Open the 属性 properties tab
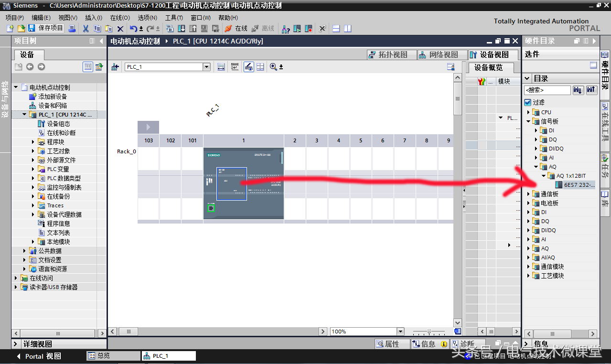This screenshot has height=364, width=611. (392, 344)
